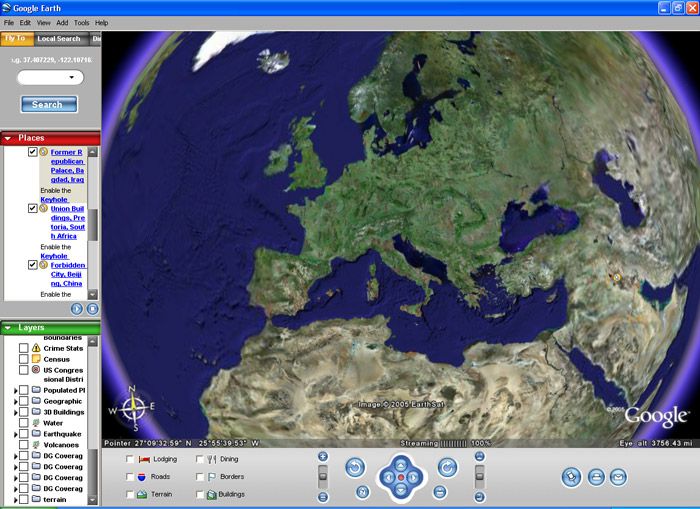Stop the Places tour
This screenshot has width=700, height=509.
(x=92, y=309)
